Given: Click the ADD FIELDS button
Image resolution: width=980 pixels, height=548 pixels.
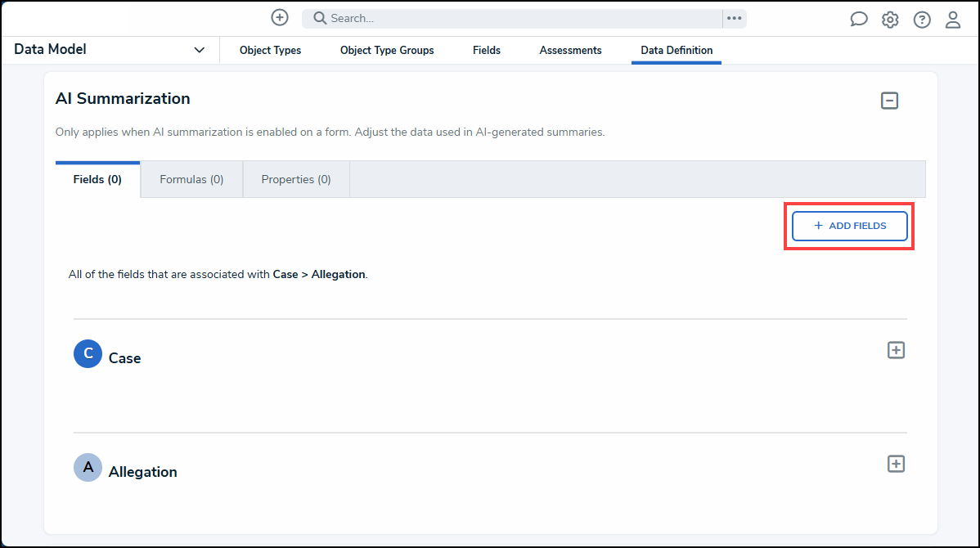Looking at the screenshot, I should coord(849,226).
